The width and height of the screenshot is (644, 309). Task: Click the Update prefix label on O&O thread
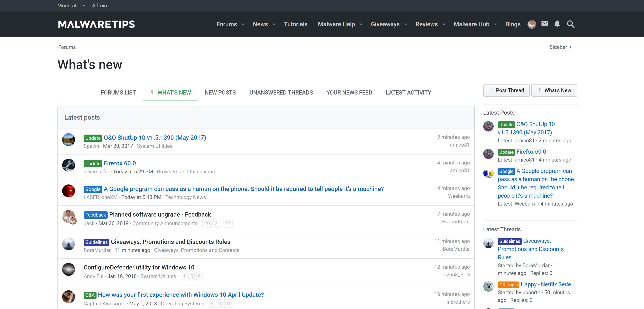tap(93, 138)
